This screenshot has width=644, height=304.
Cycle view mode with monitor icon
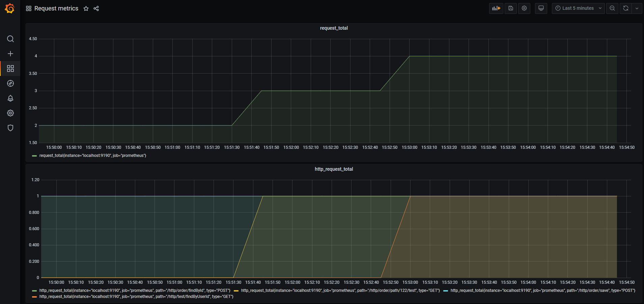click(x=541, y=8)
